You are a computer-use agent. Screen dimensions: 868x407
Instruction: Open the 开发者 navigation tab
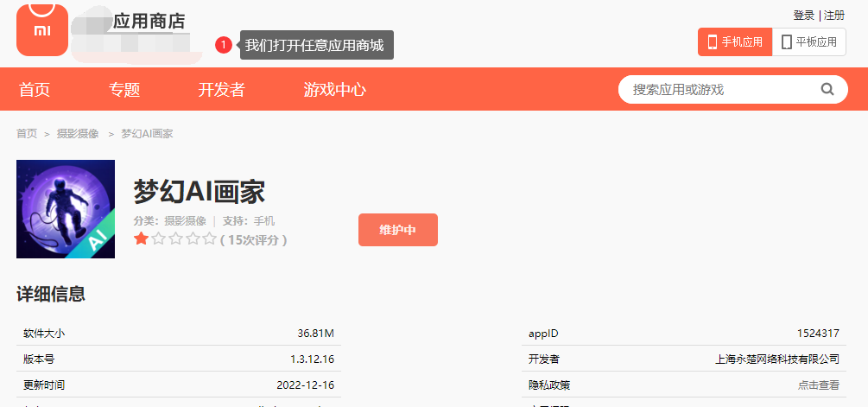221,90
